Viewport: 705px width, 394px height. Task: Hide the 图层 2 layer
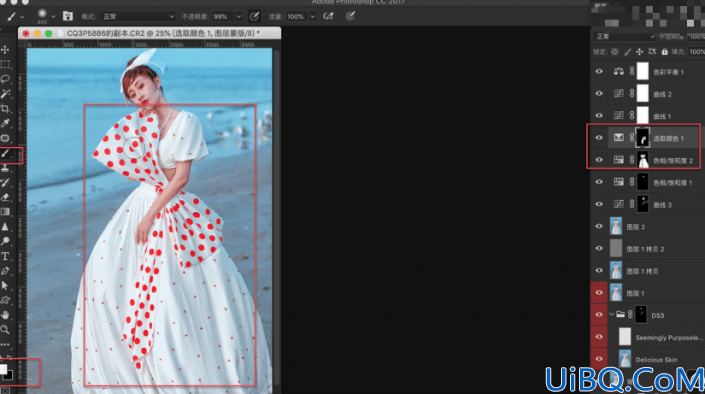coord(599,226)
